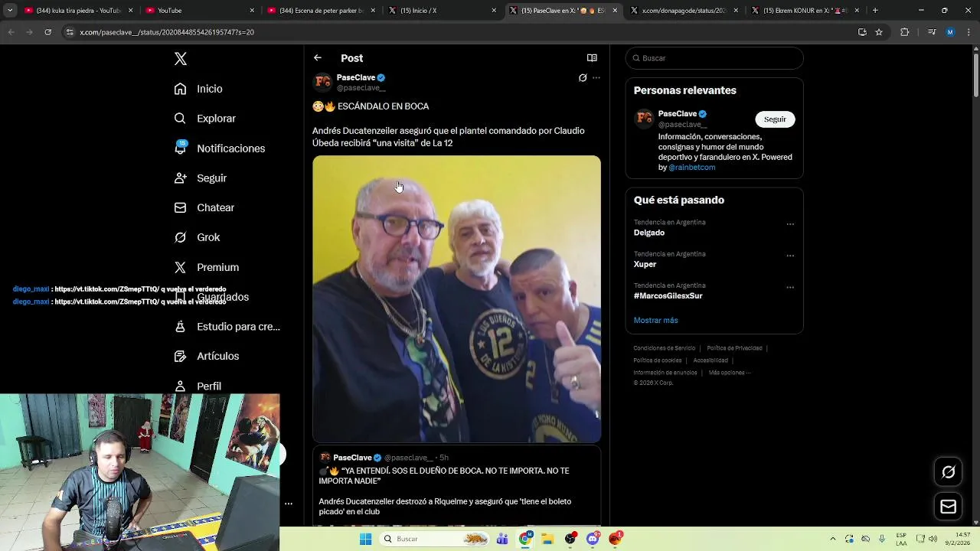Screen dimensions: 980x551
Task: Open a new browser tab
Action: point(875,11)
